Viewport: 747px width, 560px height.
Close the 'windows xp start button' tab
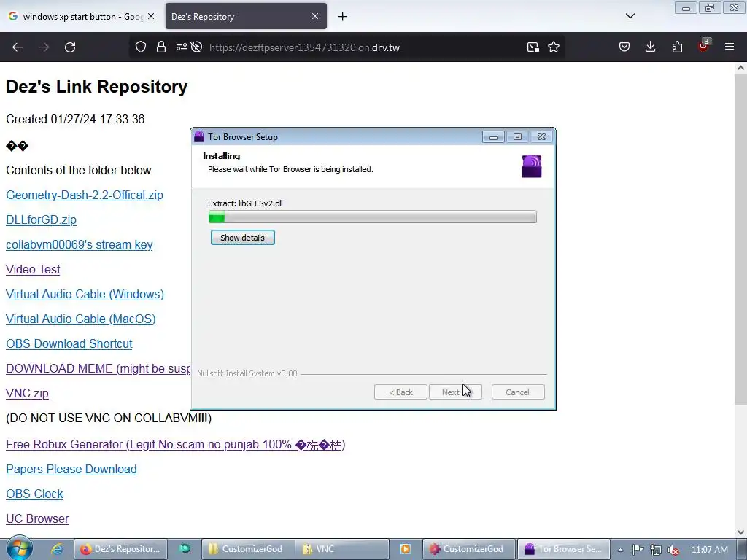tap(151, 16)
